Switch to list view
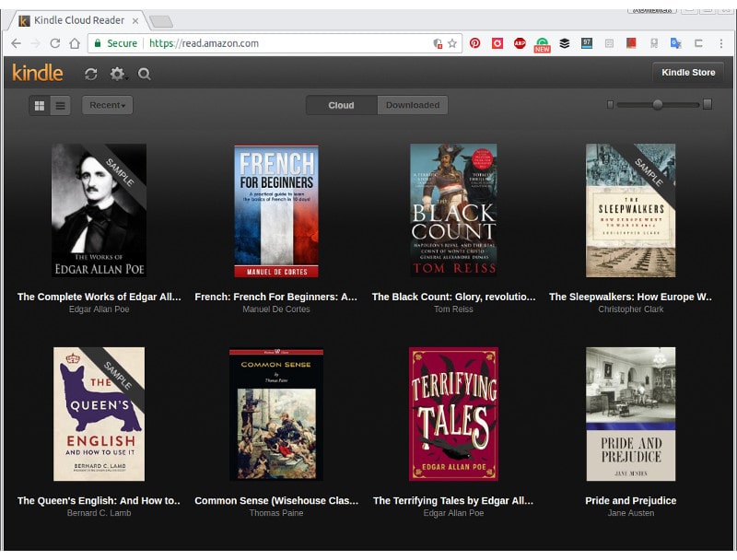The height and width of the screenshot is (560, 737). tap(61, 105)
